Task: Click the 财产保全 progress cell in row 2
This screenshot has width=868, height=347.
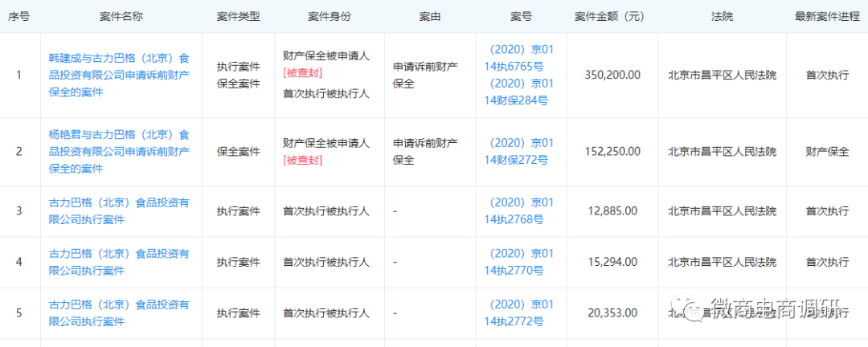Action: tap(827, 151)
